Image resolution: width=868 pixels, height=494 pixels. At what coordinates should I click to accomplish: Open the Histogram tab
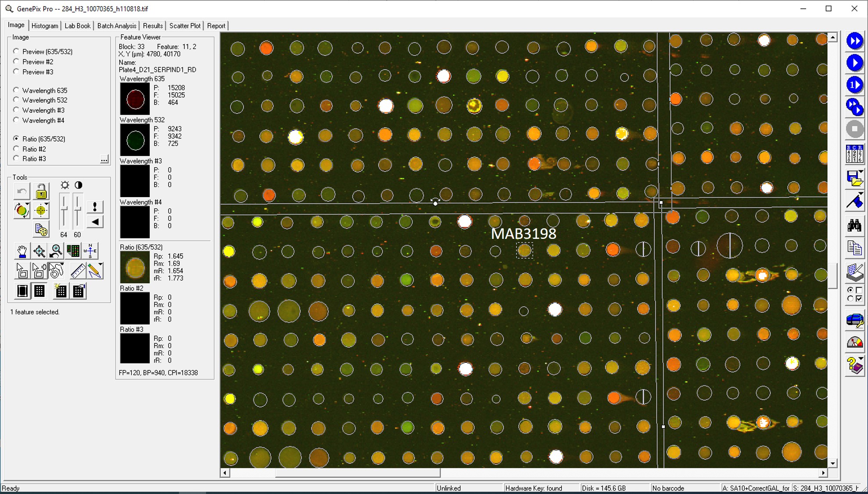coord(45,26)
